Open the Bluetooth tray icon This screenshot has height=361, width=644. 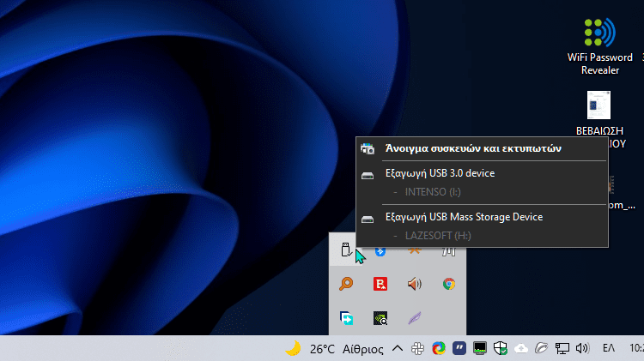point(380,251)
